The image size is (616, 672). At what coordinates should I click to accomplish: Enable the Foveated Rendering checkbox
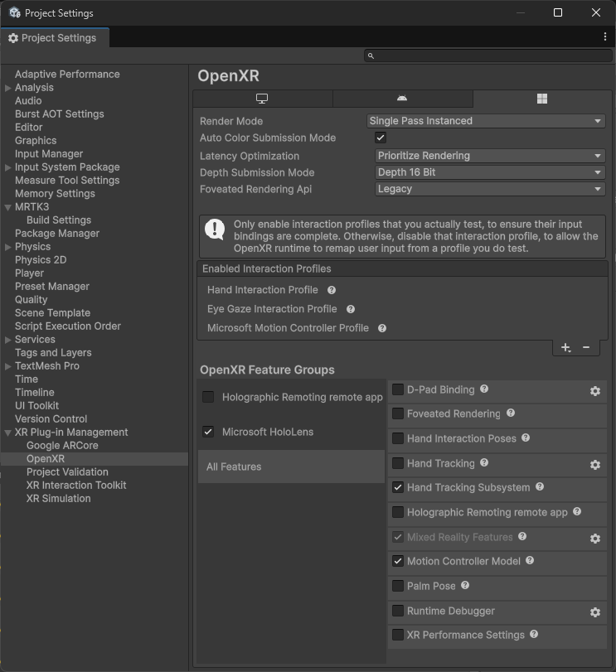click(398, 414)
